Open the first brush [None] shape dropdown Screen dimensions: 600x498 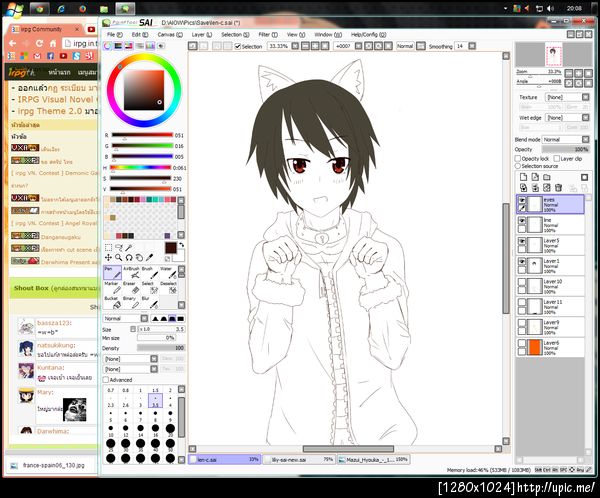(130, 359)
